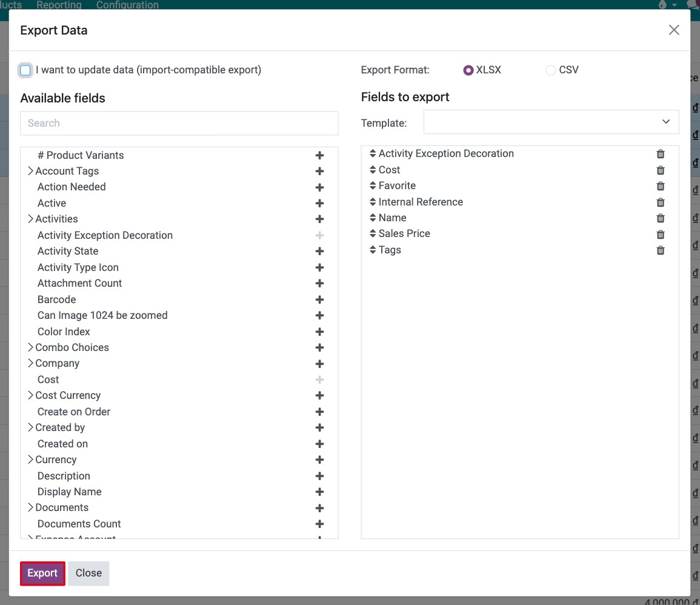Open Reporting menu in background
The width and height of the screenshot is (700, 605).
(59, 5)
